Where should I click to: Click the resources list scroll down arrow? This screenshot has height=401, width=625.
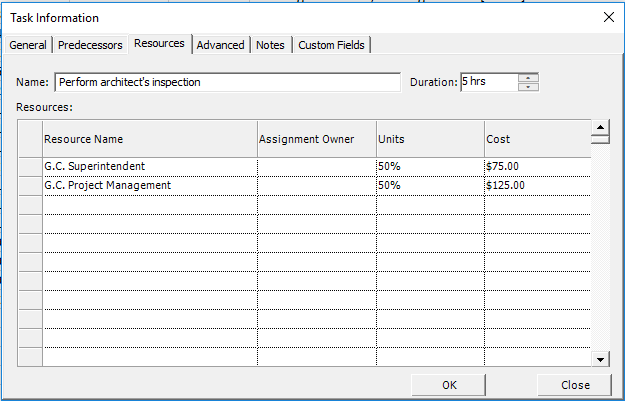(x=600, y=360)
